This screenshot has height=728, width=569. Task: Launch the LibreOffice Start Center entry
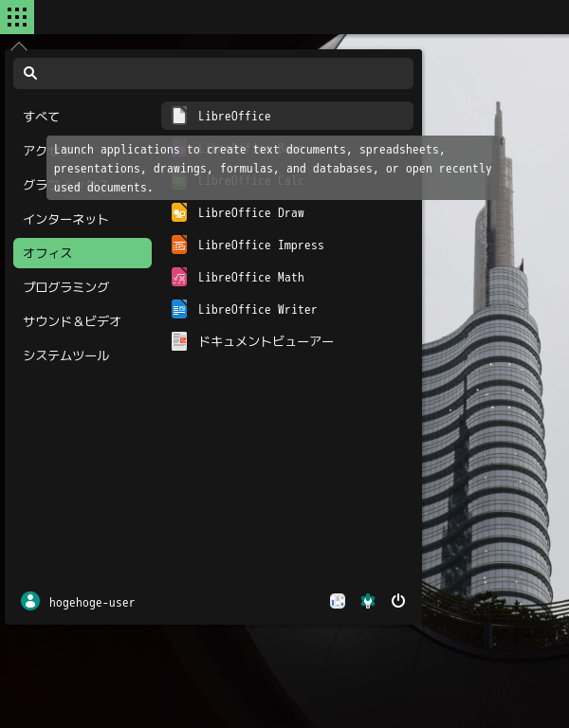coord(287,116)
